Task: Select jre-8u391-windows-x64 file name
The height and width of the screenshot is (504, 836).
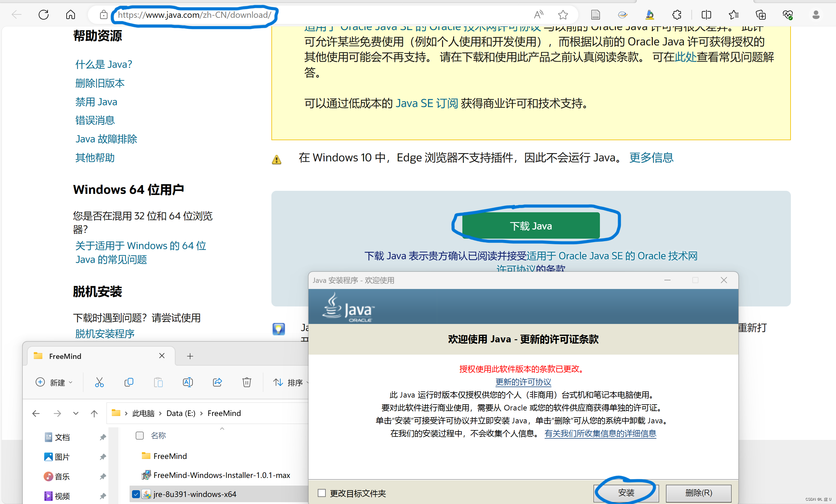Action: 195,494
